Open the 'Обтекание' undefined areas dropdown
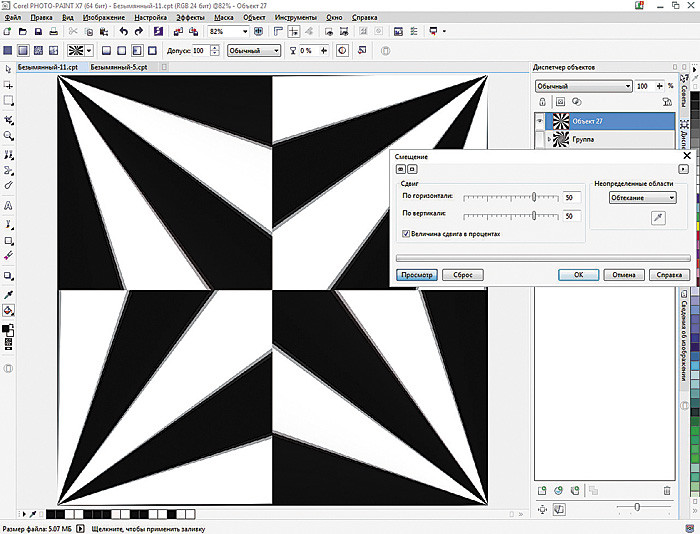This screenshot has height=534, width=700. (642, 197)
